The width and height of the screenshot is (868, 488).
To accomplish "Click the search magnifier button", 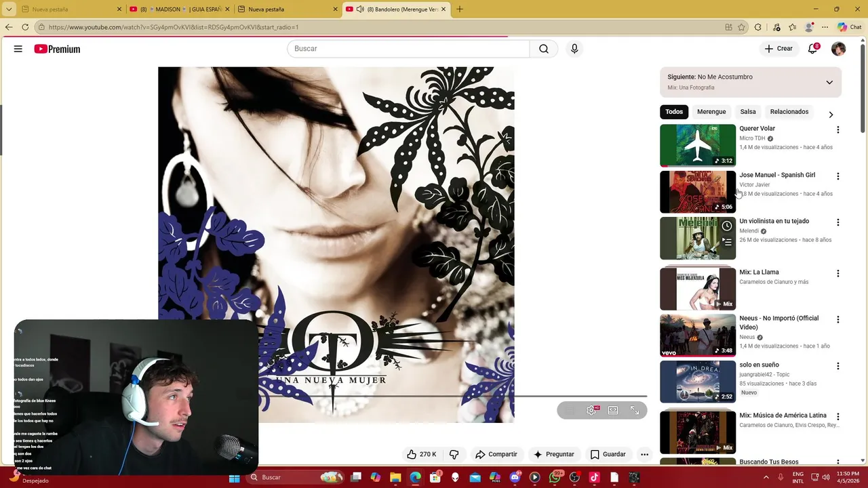I will tap(544, 49).
